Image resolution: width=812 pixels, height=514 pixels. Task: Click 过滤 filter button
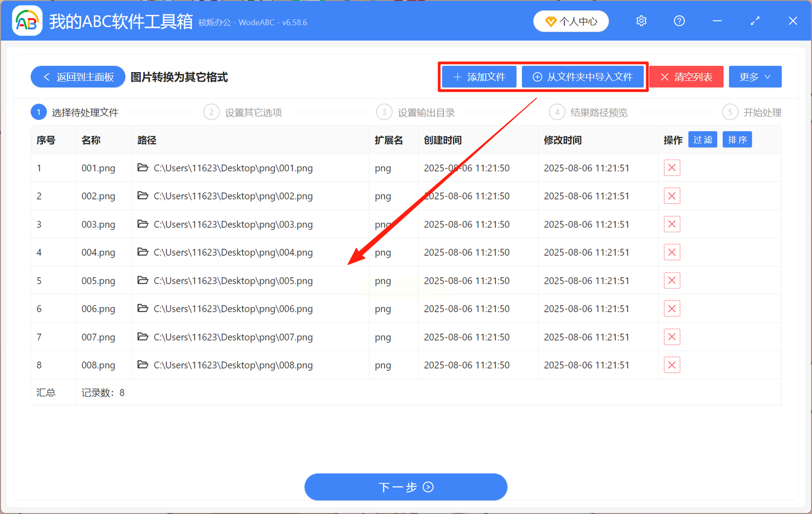pos(703,140)
